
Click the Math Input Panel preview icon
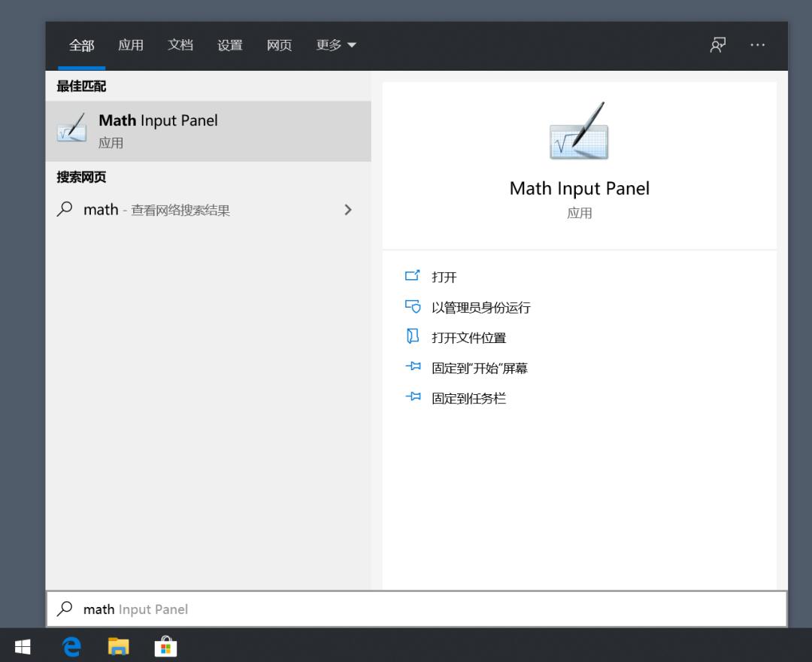(x=579, y=135)
